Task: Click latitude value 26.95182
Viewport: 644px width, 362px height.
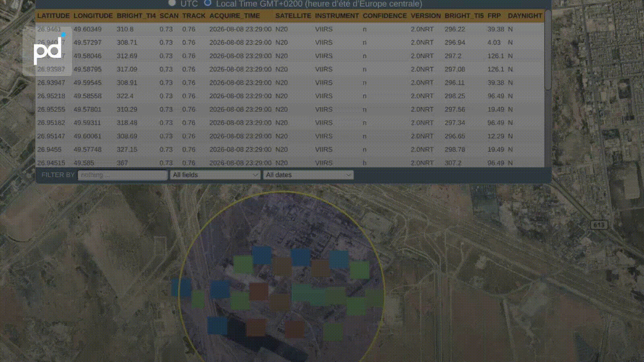Action: (x=51, y=123)
